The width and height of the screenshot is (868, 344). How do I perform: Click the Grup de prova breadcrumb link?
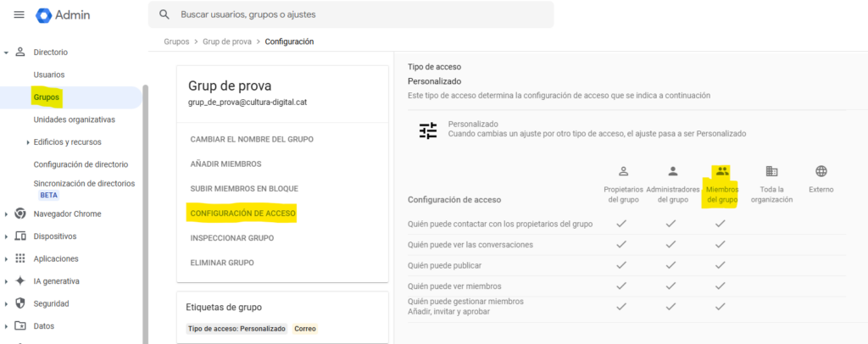[x=229, y=41]
